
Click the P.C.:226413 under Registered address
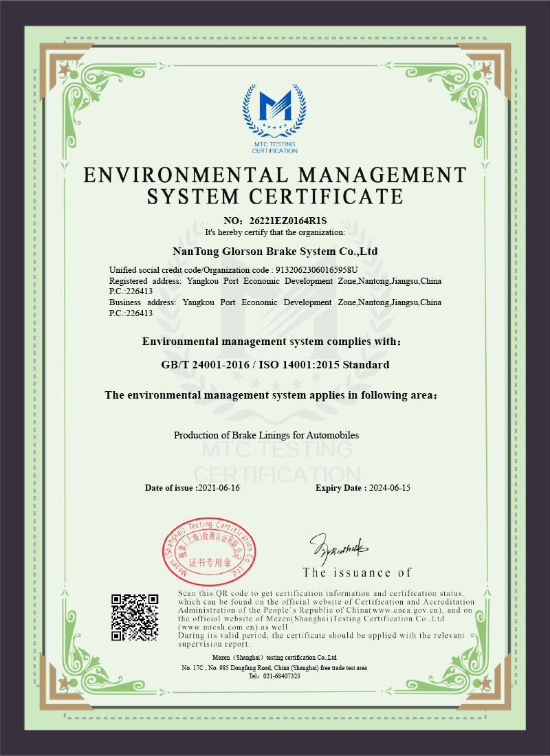131,291
